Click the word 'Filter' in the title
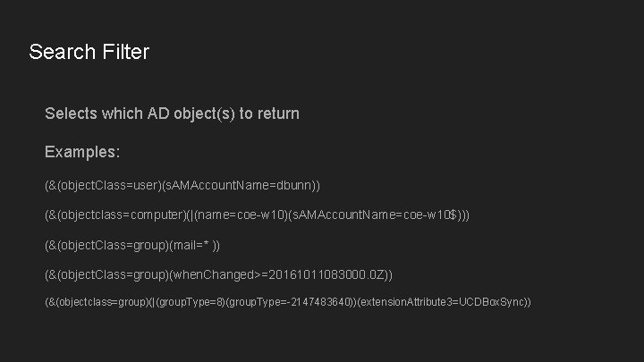This screenshot has width=644, height=362. coord(126,52)
